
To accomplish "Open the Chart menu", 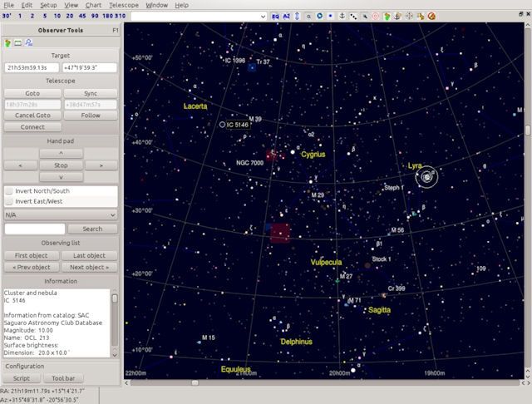I will 93,5.
